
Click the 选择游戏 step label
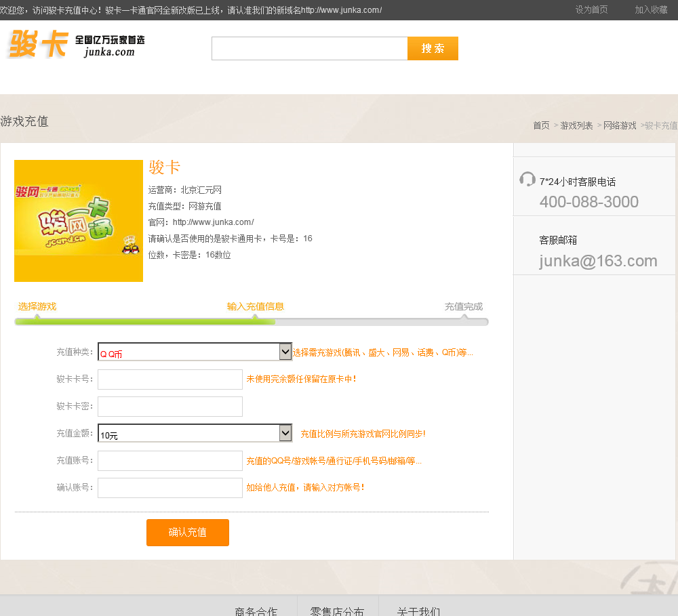click(x=37, y=306)
